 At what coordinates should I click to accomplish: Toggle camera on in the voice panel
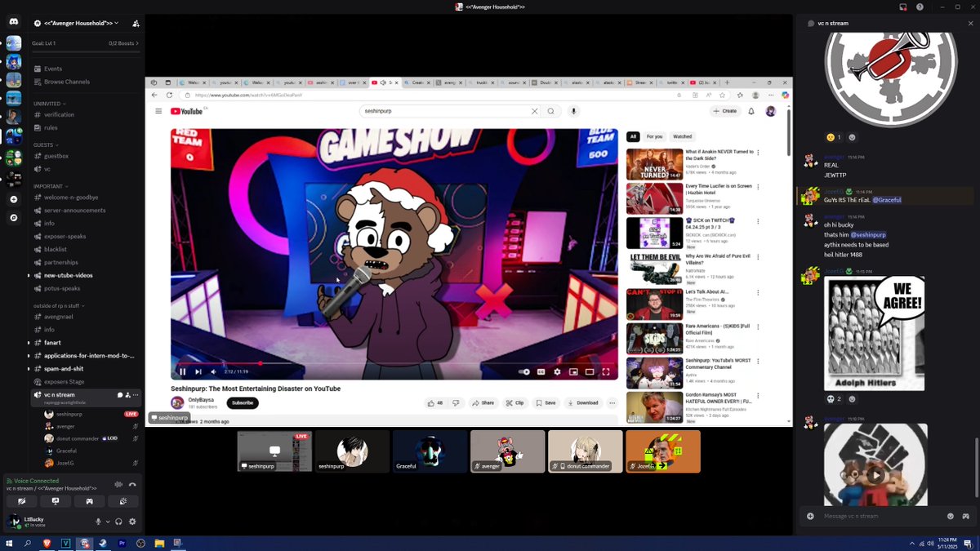[22, 501]
